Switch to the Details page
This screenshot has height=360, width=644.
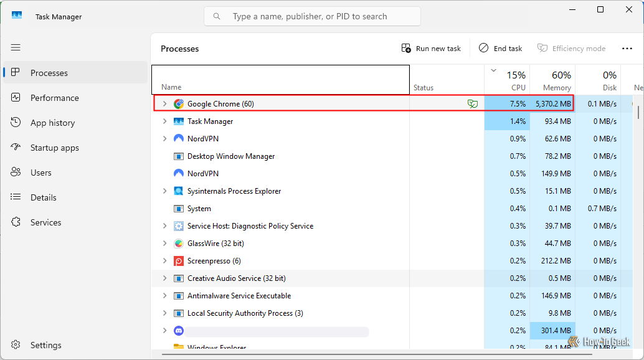click(x=75, y=197)
